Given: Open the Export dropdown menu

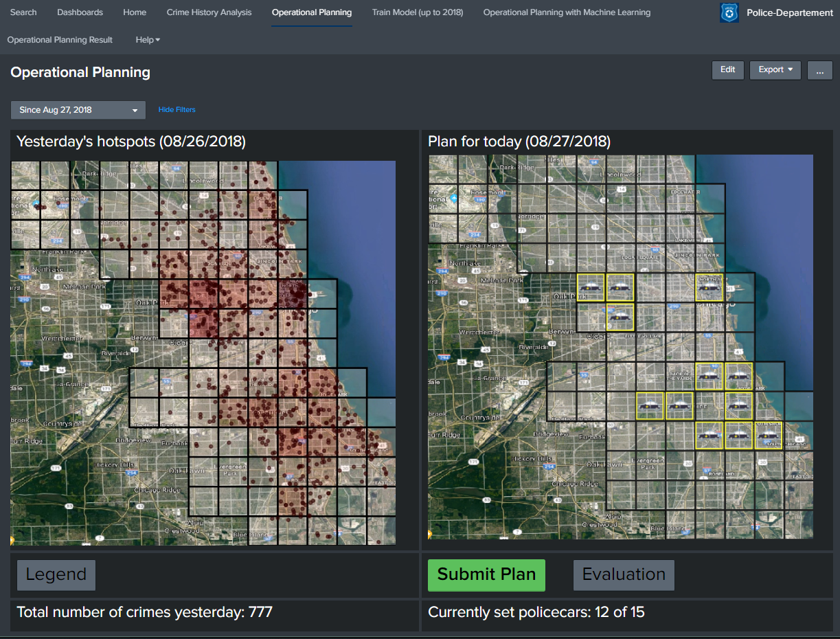Looking at the screenshot, I should [x=775, y=70].
